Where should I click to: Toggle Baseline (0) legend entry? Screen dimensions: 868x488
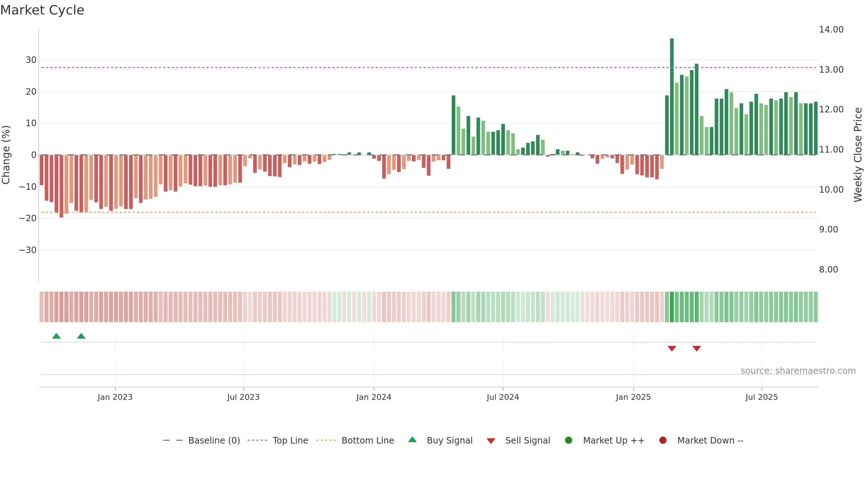[201, 440]
